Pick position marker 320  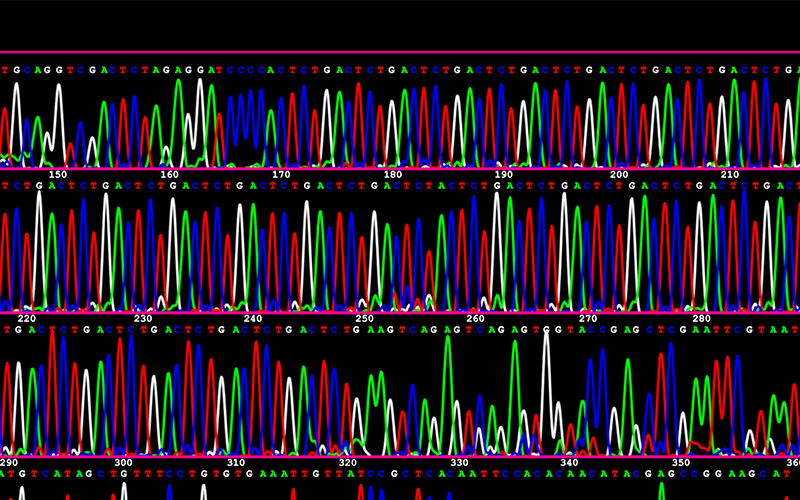[x=347, y=463]
